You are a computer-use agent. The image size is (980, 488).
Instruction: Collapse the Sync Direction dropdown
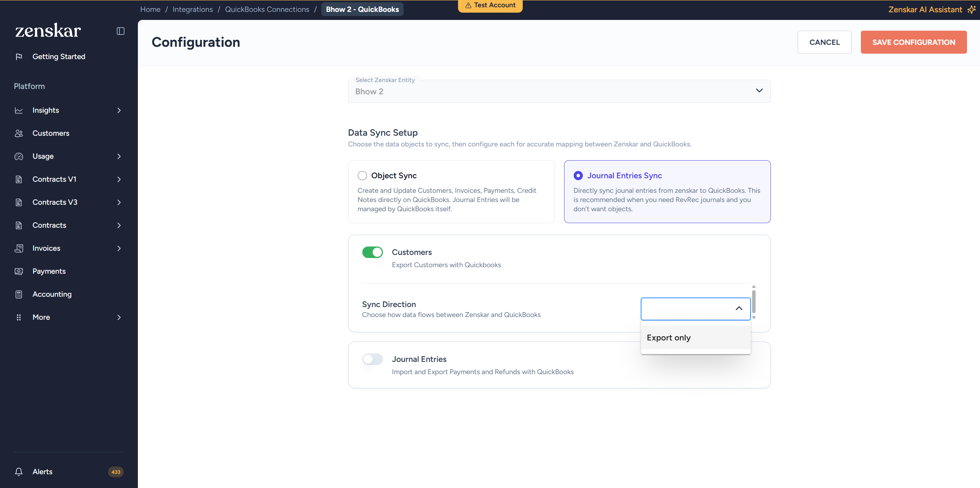[x=739, y=309]
